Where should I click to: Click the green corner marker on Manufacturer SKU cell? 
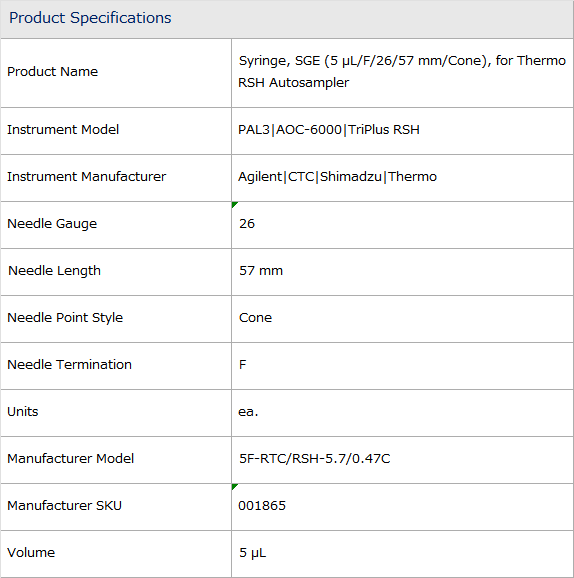(x=234, y=487)
